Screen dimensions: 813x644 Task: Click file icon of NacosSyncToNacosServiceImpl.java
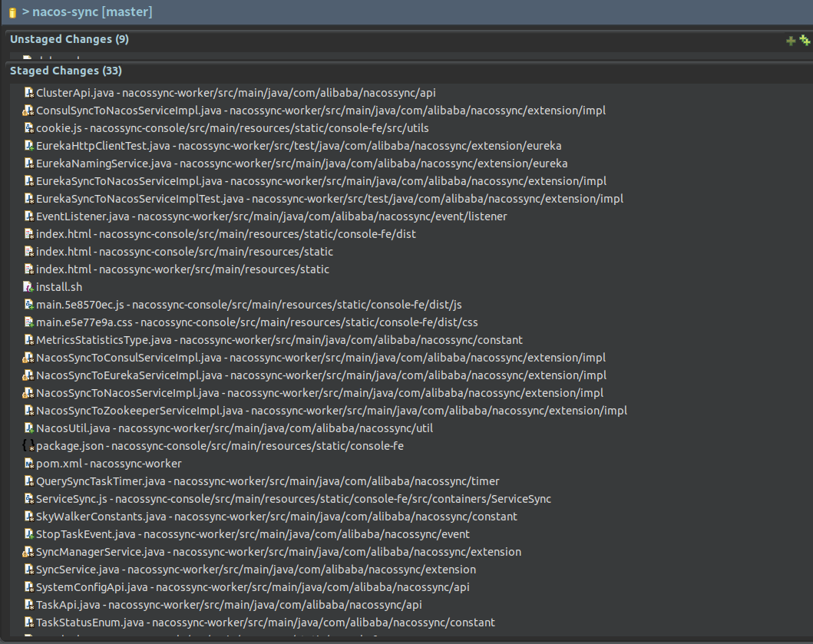pos(28,392)
